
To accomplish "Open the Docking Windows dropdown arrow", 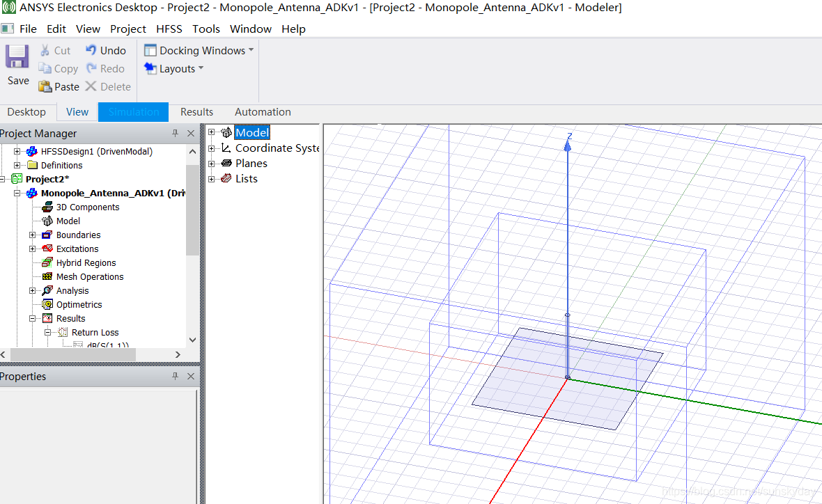I will pos(251,49).
